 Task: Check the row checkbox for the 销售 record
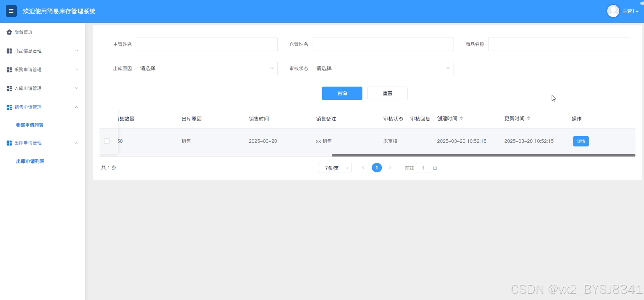point(107,141)
